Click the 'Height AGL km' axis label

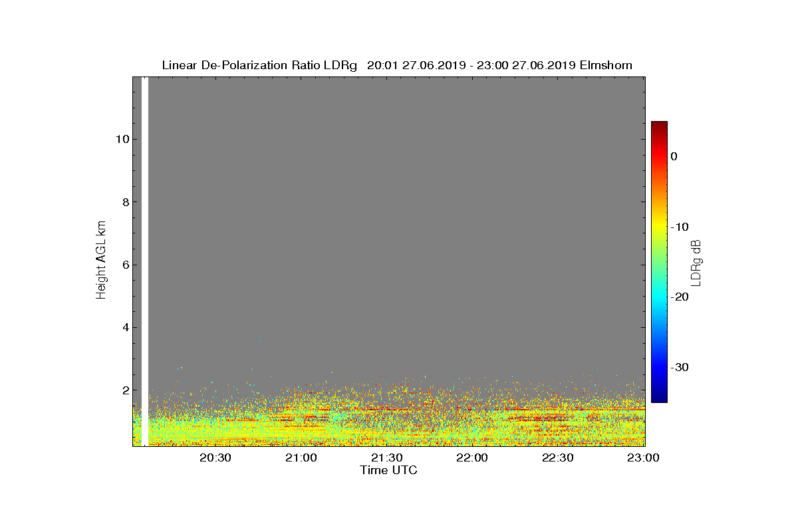click(101, 261)
